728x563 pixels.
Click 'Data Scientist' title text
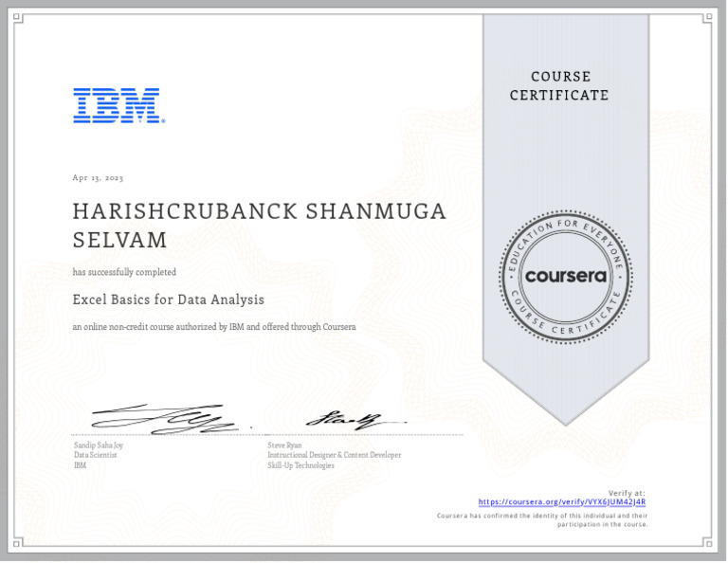95,455
